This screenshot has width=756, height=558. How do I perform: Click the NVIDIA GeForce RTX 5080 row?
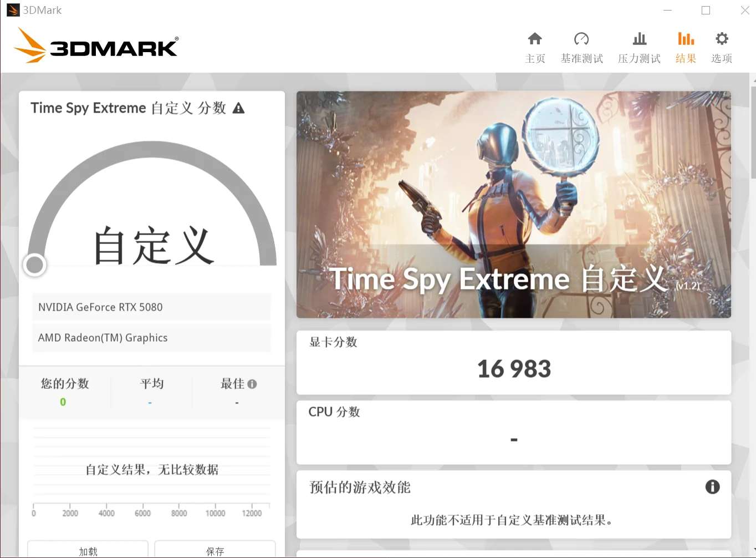tap(151, 307)
